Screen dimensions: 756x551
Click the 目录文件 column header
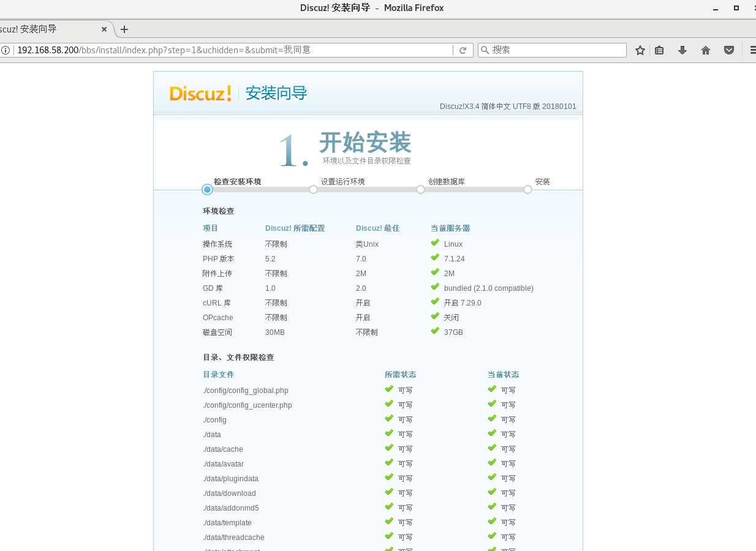click(219, 375)
